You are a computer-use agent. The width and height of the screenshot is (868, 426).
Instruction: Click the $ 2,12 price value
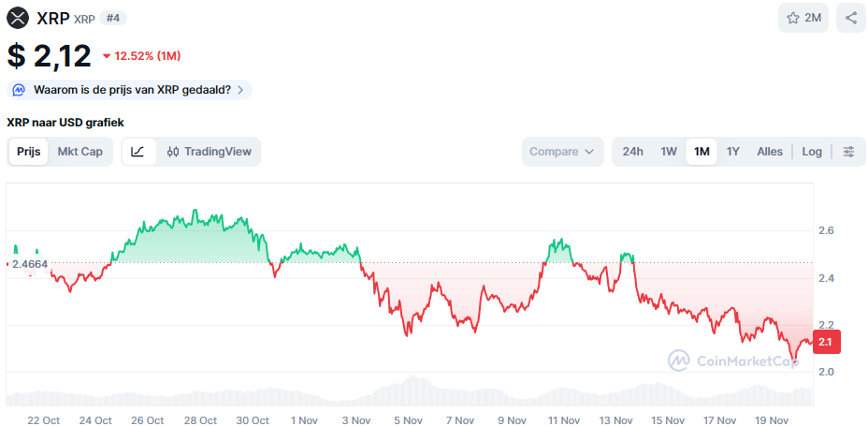(49, 56)
